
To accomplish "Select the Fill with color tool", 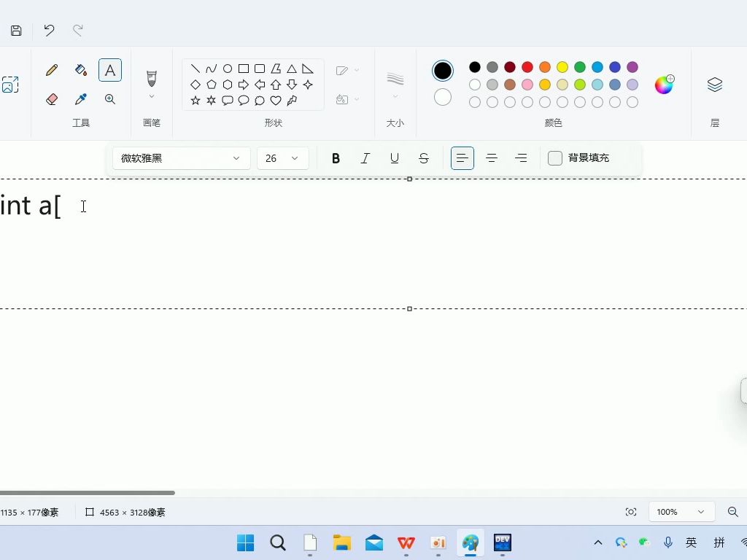I will [80, 69].
